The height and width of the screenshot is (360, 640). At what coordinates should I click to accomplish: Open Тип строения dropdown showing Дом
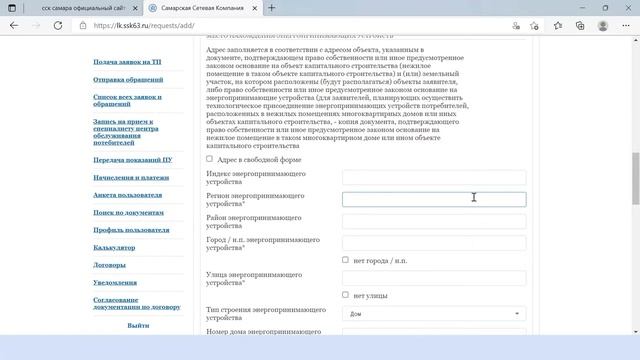coord(434,313)
